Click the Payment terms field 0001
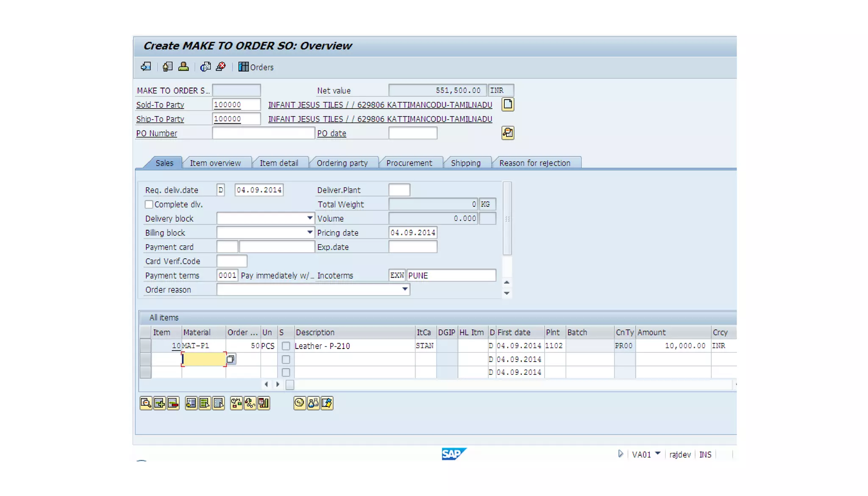This screenshot has height=496, width=868. point(227,275)
